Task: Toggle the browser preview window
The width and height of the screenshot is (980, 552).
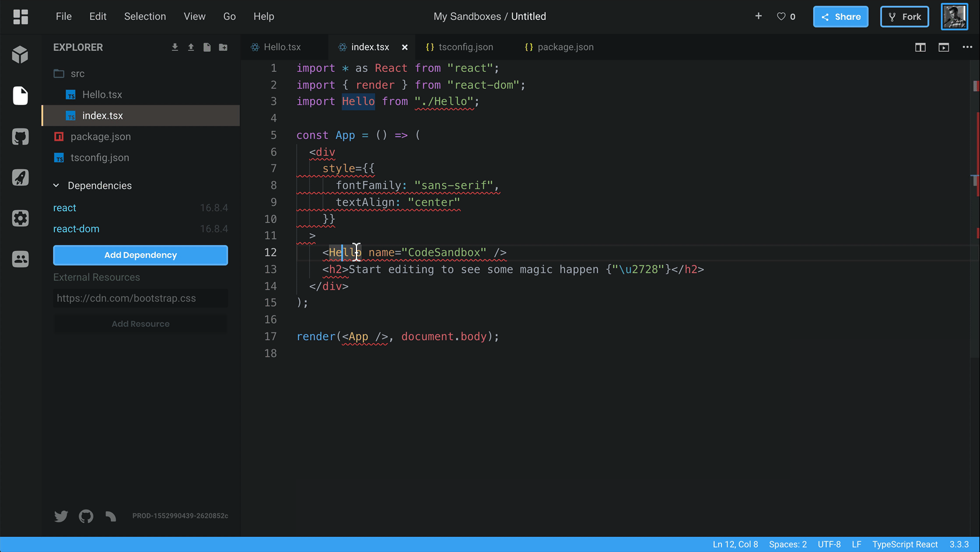Action: 944,47
